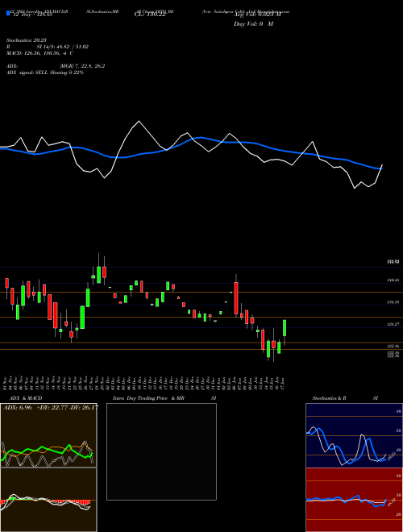
Task: Click the Avg Vol: 0.023 M label
Action: coord(257,15)
